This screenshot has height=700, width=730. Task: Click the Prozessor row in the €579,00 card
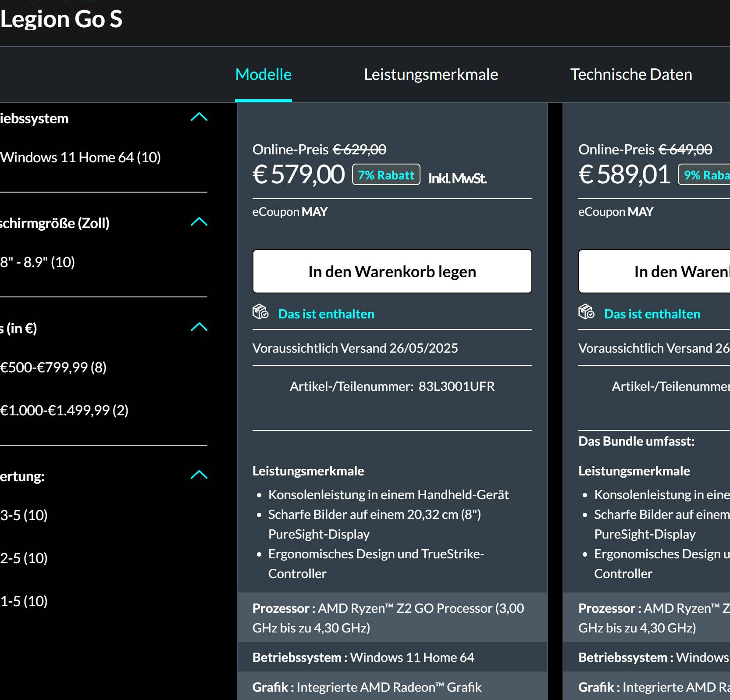392,618
